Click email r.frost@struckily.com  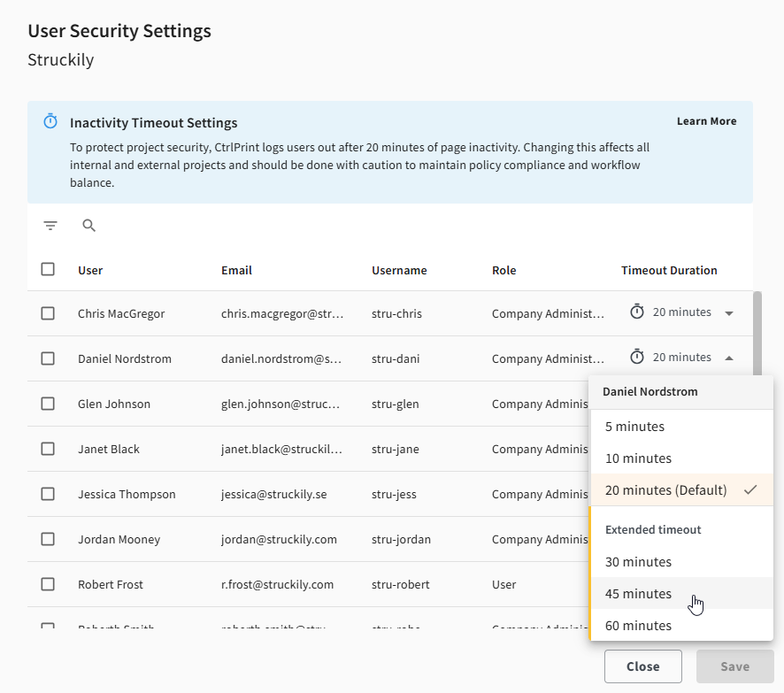tap(277, 584)
